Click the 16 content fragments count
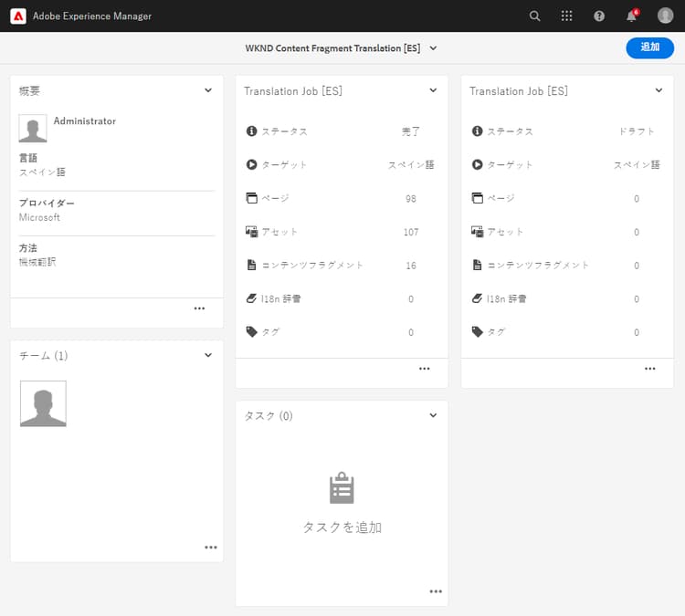This screenshot has height=616, width=685. pyautogui.click(x=411, y=266)
